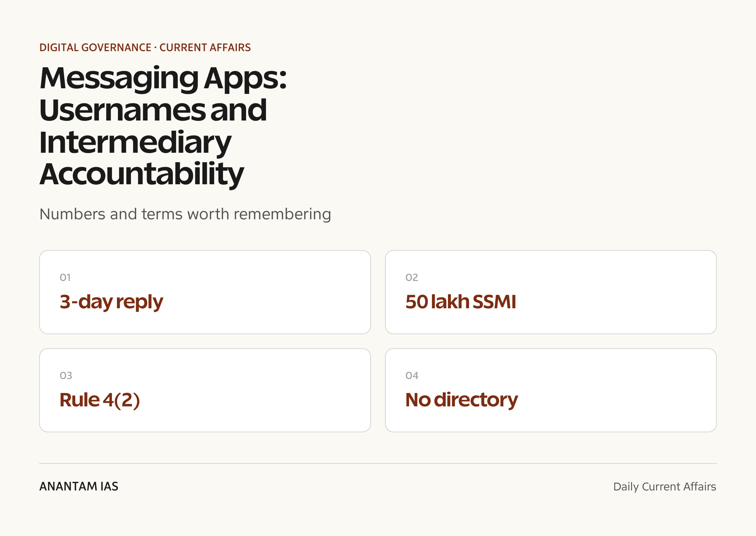This screenshot has width=756, height=536.
Task: Click the '03' card number
Action: (x=66, y=376)
